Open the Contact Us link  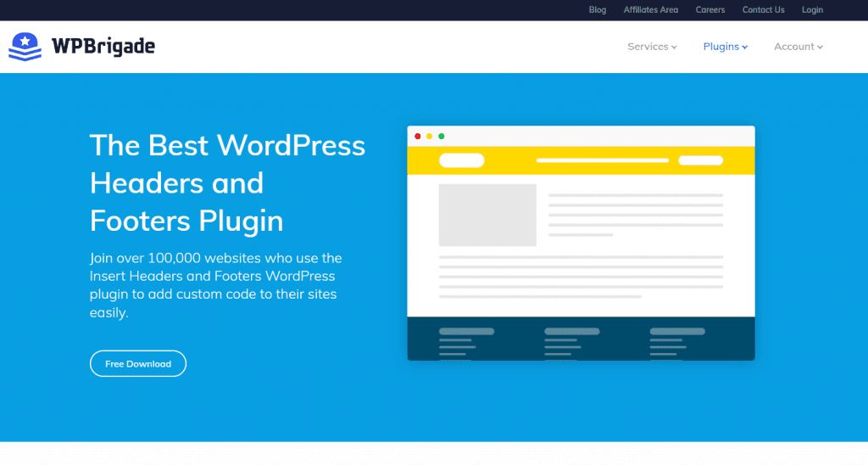tap(763, 10)
